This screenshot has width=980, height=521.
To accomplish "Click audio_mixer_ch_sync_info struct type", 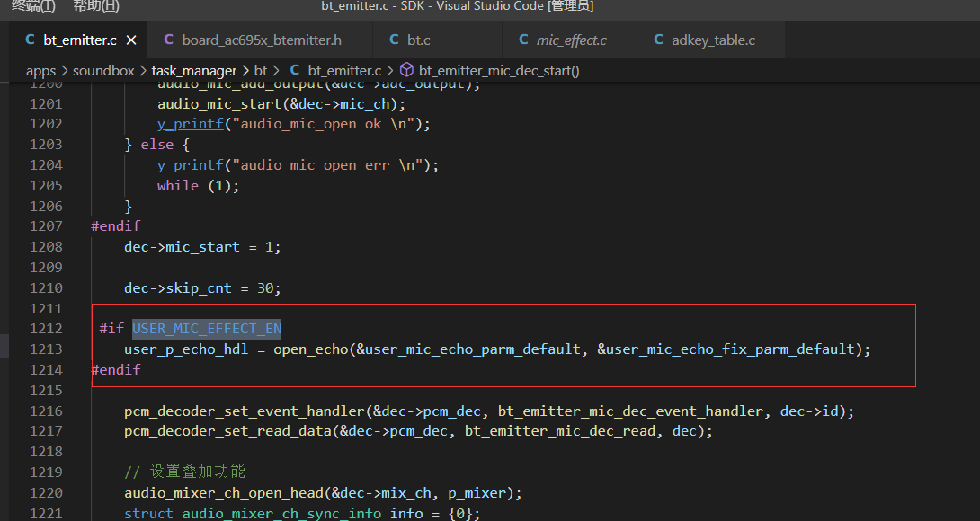I will click(x=282, y=513).
